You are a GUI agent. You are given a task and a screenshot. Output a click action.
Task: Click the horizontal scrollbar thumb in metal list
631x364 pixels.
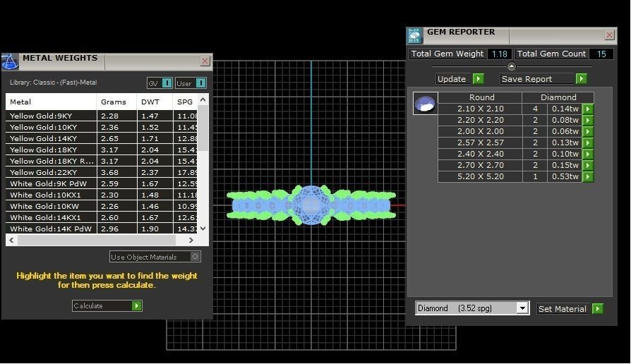(x=97, y=240)
